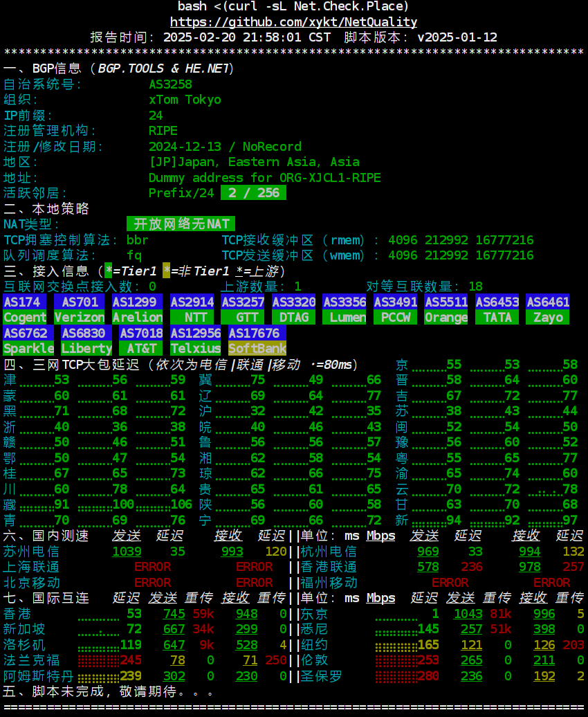Click 香港联通 receive speed 978
The width and height of the screenshot is (588, 717).
[x=529, y=567]
